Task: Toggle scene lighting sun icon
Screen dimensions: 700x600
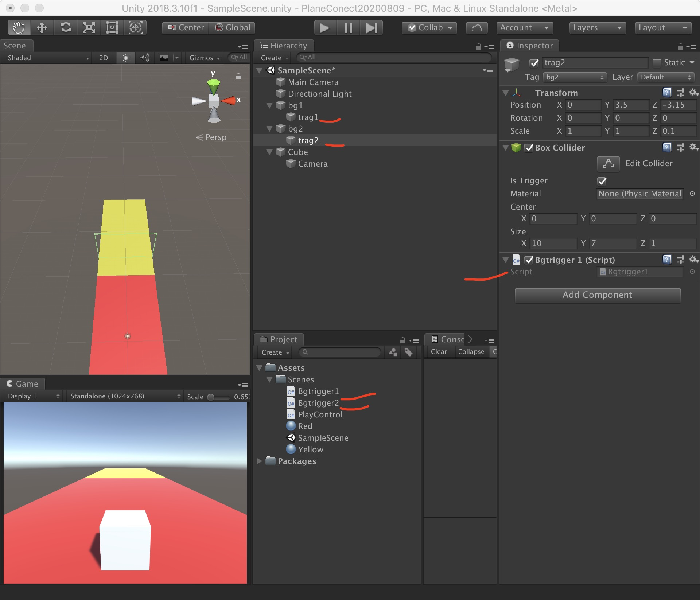Action: 125,58
